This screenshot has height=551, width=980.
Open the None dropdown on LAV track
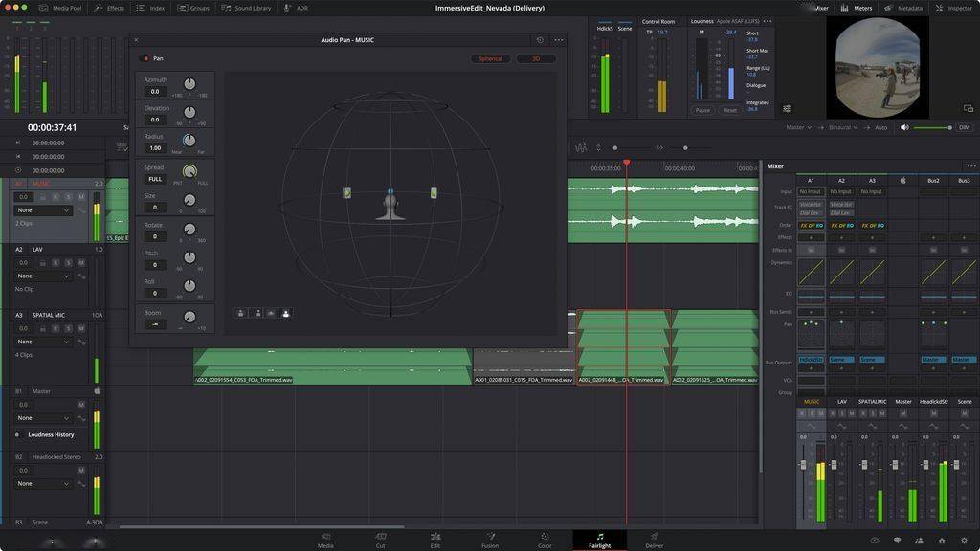[42, 276]
